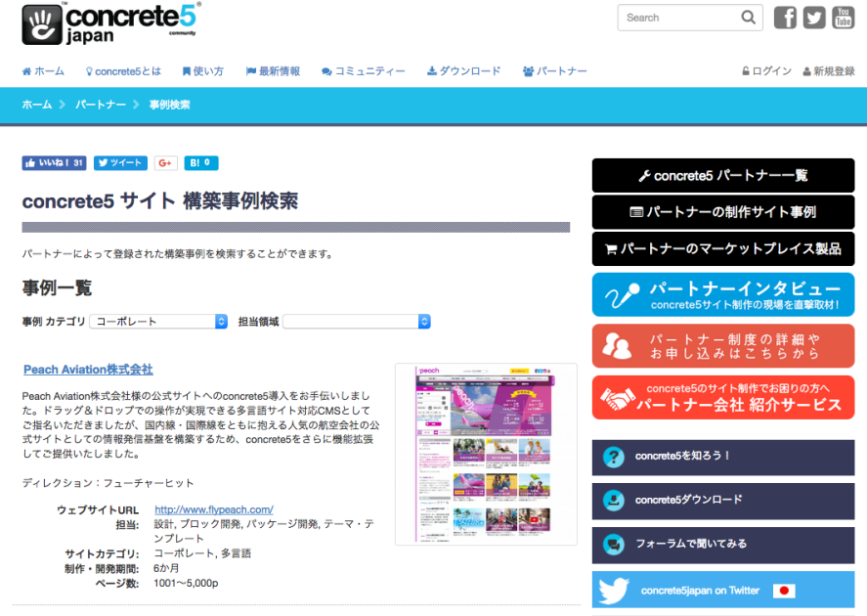Image resolution: width=867 pixels, height=616 pixels.
Task: Share using the Tweet button
Action: pos(120,163)
